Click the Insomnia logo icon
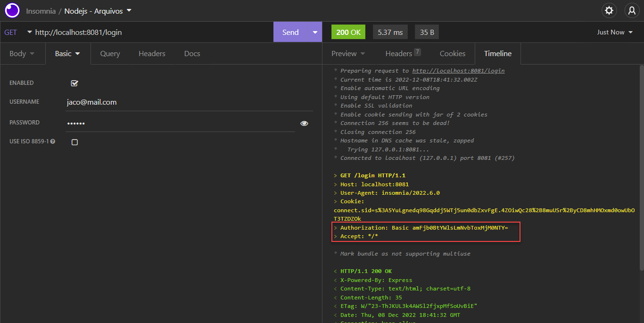The image size is (644, 323). point(12,10)
